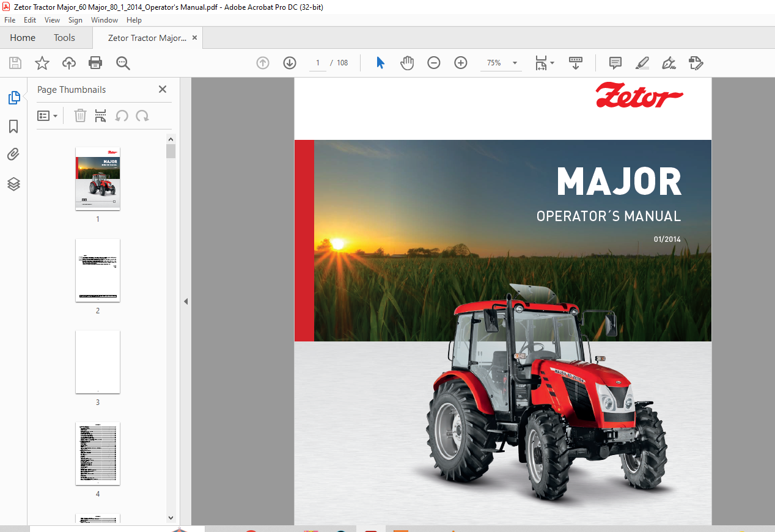Activate the Hand pan tool
Viewport: 775px width, 532px height.
(407, 63)
